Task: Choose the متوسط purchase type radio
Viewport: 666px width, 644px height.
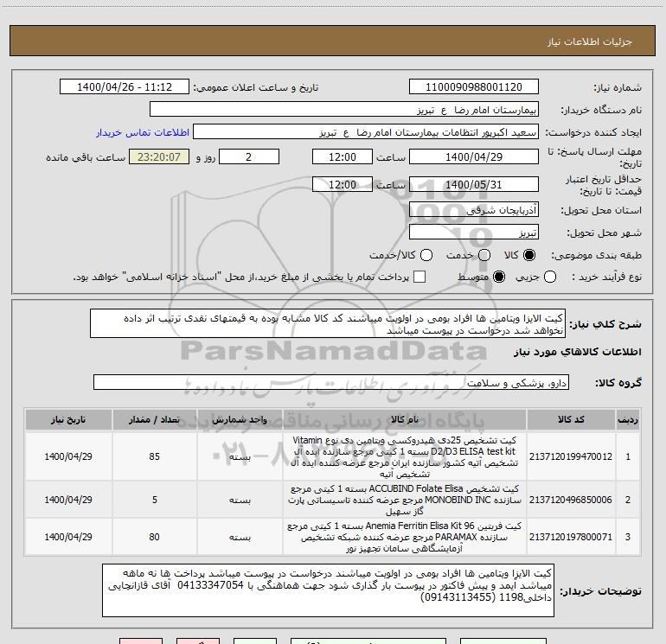Action: pos(499,277)
